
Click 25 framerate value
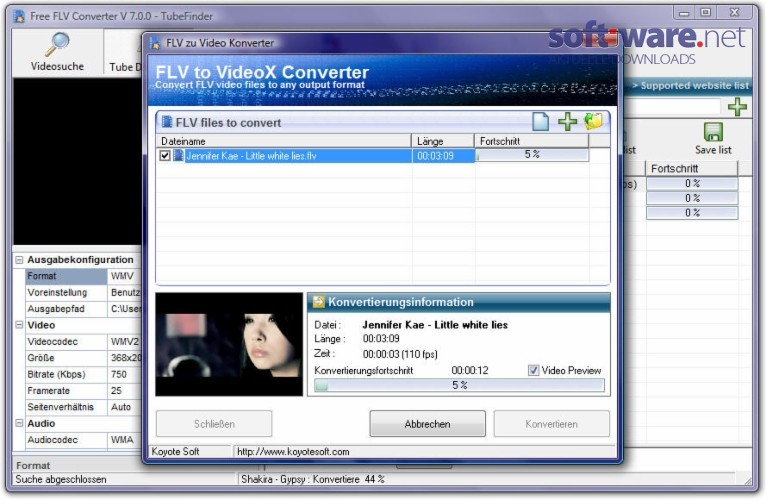[x=125, y=391]
